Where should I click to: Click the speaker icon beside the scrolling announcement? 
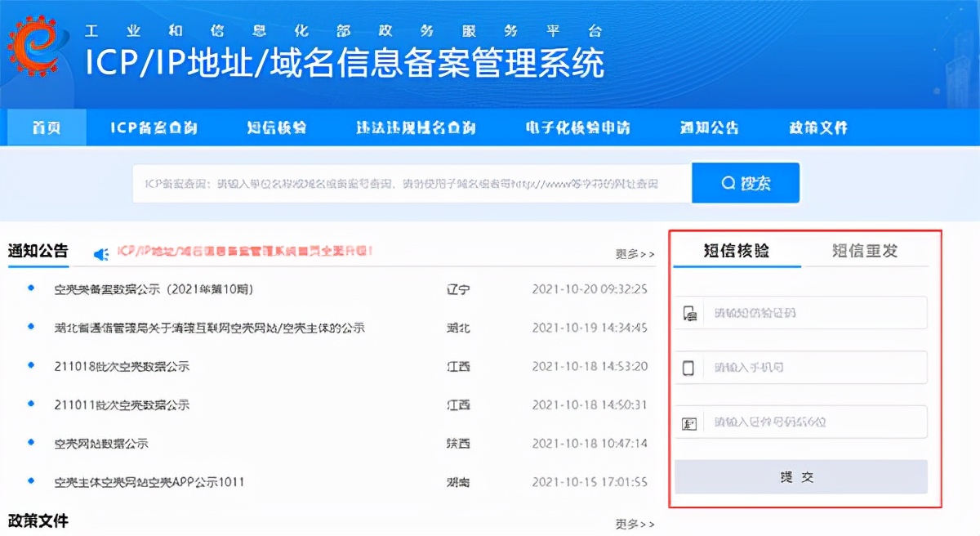tap(101, 252)
